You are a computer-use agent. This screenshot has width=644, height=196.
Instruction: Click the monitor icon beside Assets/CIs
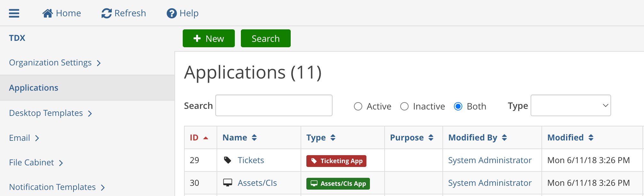[x=227, y=182]
